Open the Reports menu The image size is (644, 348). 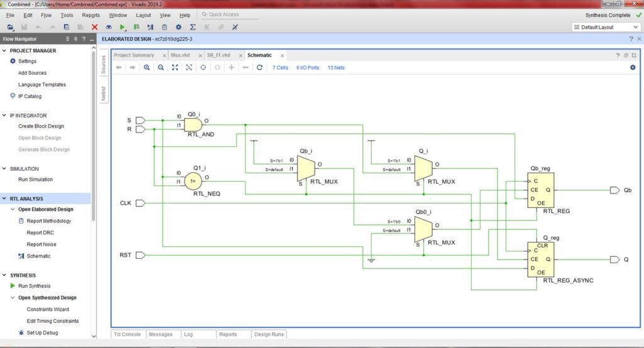tap(91, 15)
